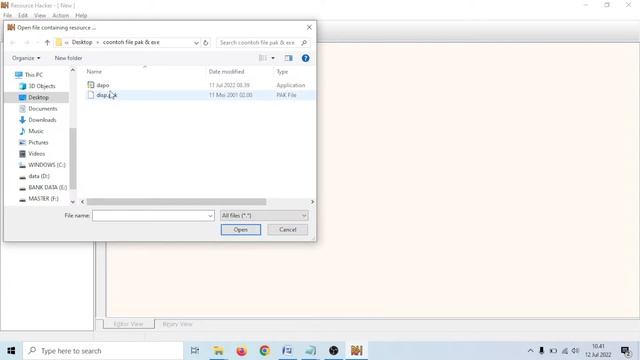Click the Open button
The image size is (640, 360).
241,230
